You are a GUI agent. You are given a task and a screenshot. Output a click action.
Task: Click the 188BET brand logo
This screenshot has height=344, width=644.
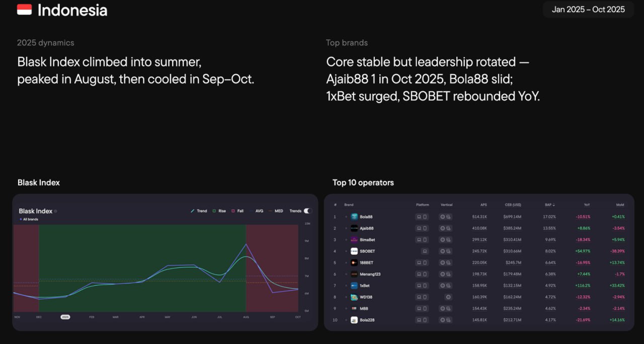pyautogui.click(x=354, y=263)
